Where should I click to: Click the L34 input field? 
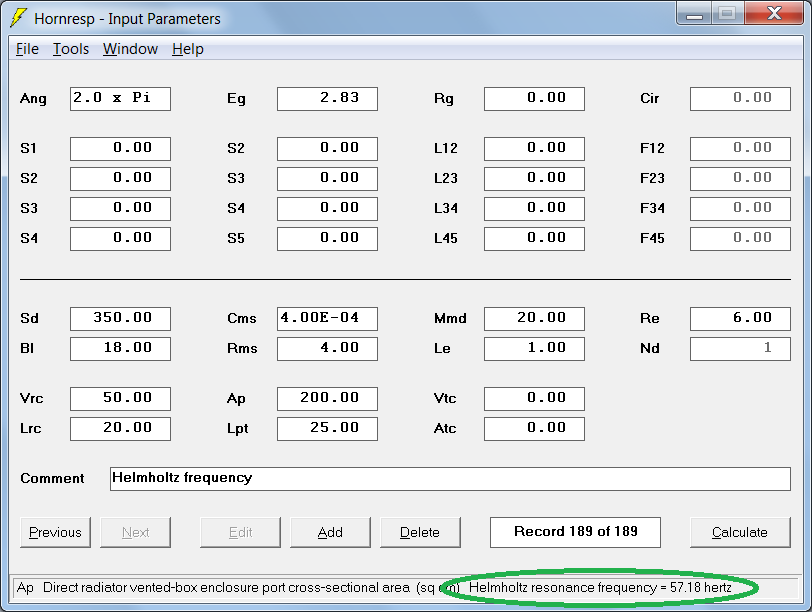coord(534,209)
